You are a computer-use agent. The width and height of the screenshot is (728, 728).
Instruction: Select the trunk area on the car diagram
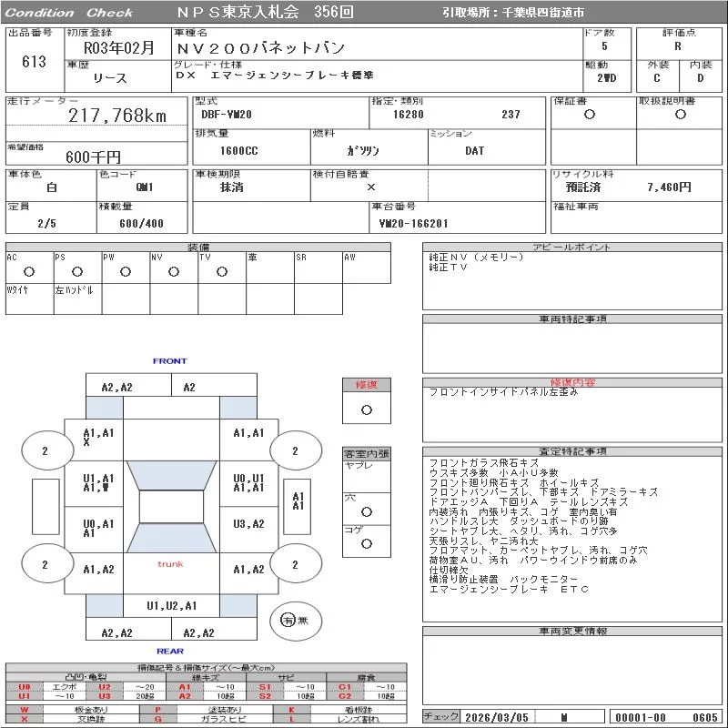pos(170,564)
